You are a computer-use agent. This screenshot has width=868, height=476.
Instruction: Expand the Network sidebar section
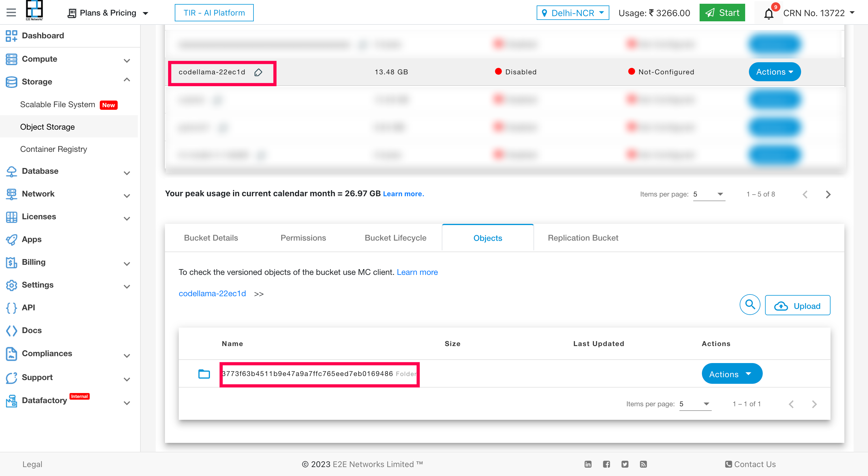(x=127, y=196)
